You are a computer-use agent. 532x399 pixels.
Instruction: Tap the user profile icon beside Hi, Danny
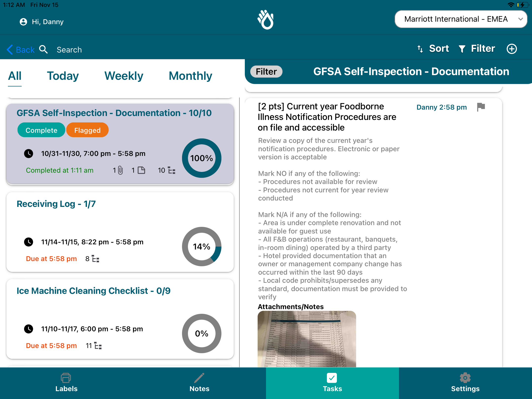pos(23,22)
